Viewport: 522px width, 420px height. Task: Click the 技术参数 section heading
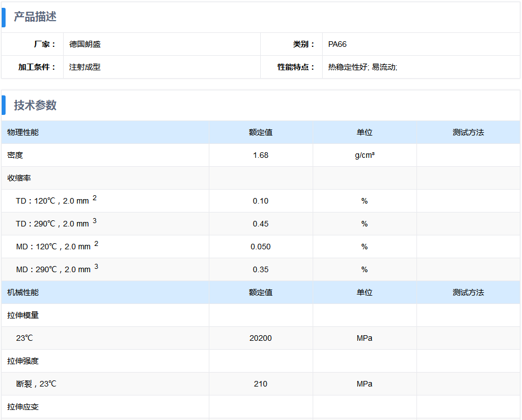click(35, 105)
